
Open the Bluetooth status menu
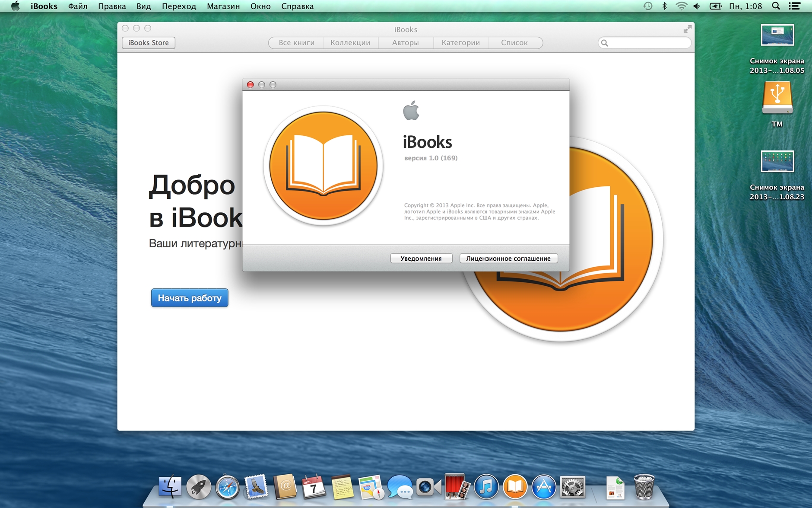pos(665,6)
